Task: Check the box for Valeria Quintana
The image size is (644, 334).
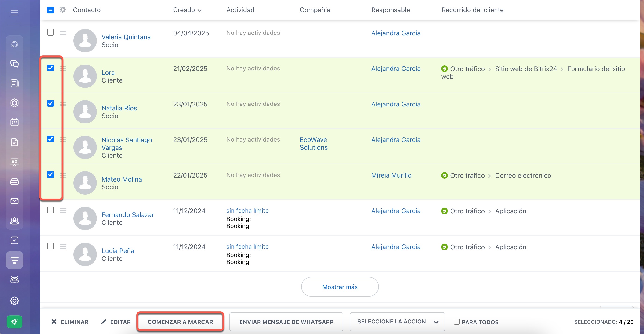Action: click(51, 32)
